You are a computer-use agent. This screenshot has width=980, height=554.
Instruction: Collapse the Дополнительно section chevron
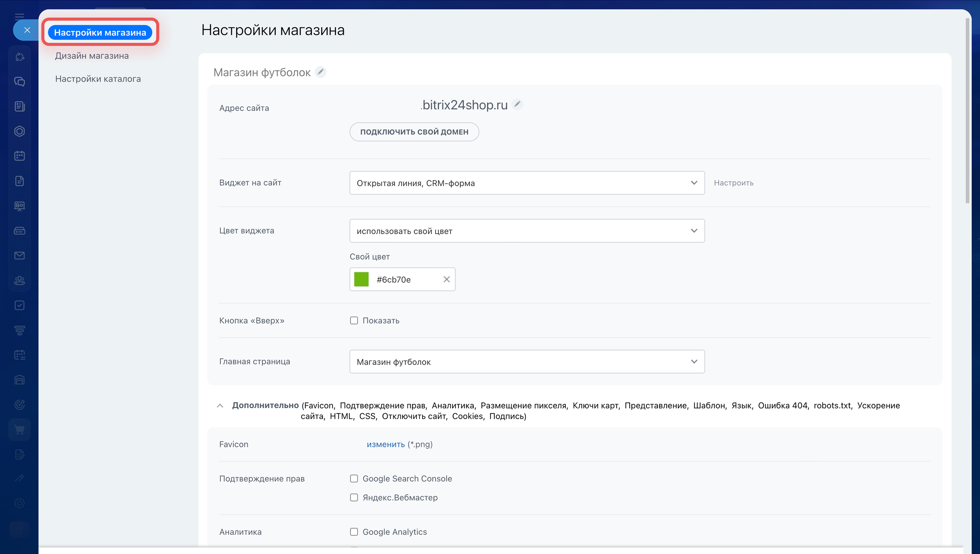tap(220, 406)
